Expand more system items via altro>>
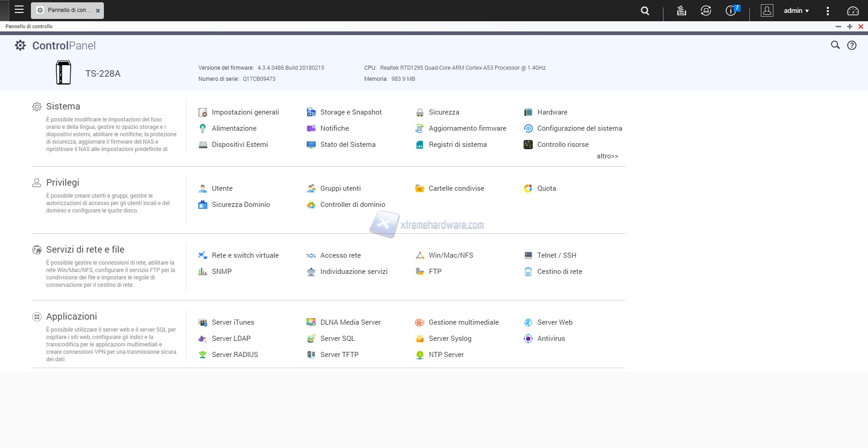This screenshot has width=868, height=448. coord(607,156)
